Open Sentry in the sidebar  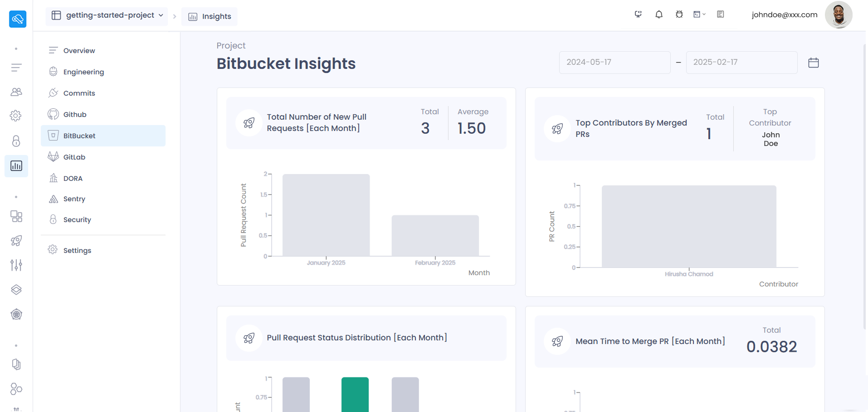103,199
